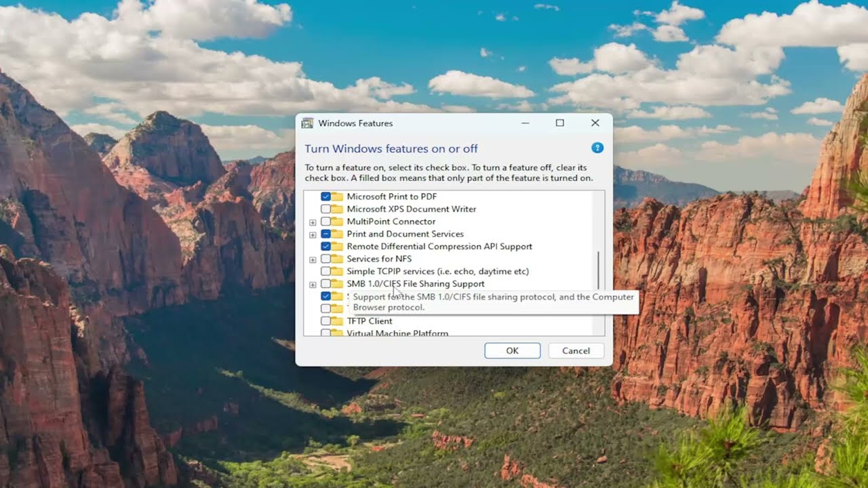Select the "Print and Document Services" label
Image resolution: width=868 pixels, height=488 pixels.
(x=406, y=234)
